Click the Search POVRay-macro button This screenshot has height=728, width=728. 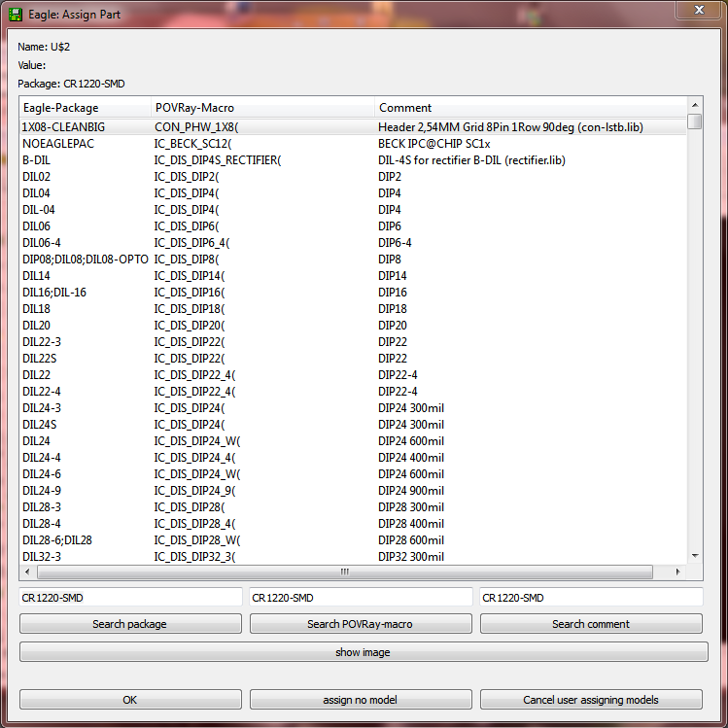point(361,624)
